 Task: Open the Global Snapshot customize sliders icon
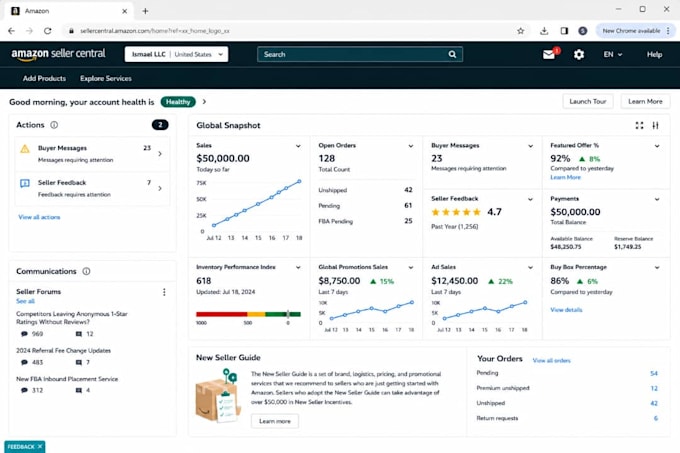[655, 125]
